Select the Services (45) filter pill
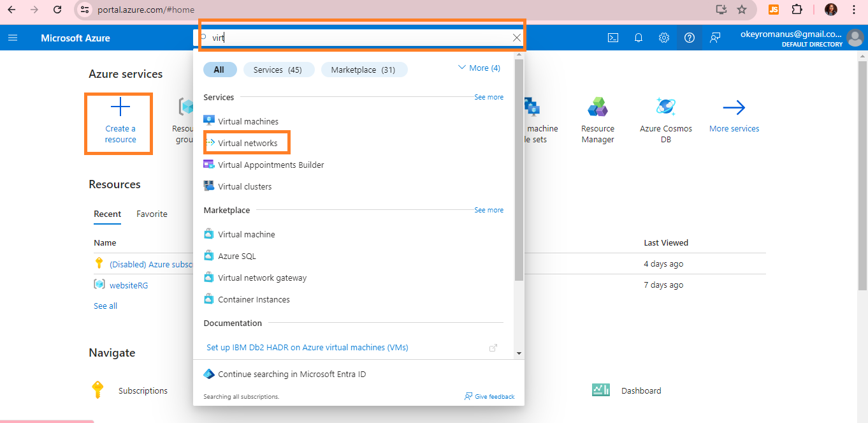This screenshot has width=868, height=423. pos(278,70)
